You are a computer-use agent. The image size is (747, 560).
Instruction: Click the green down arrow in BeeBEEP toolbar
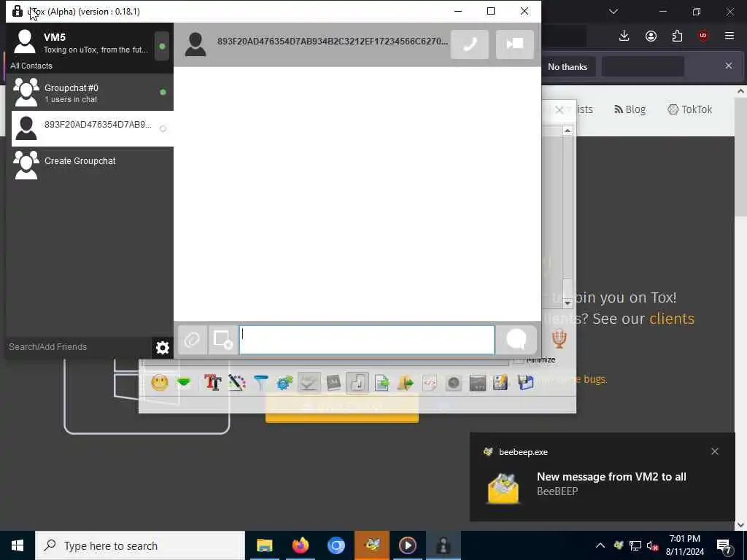pyautogui.click(x=184, y=382)
